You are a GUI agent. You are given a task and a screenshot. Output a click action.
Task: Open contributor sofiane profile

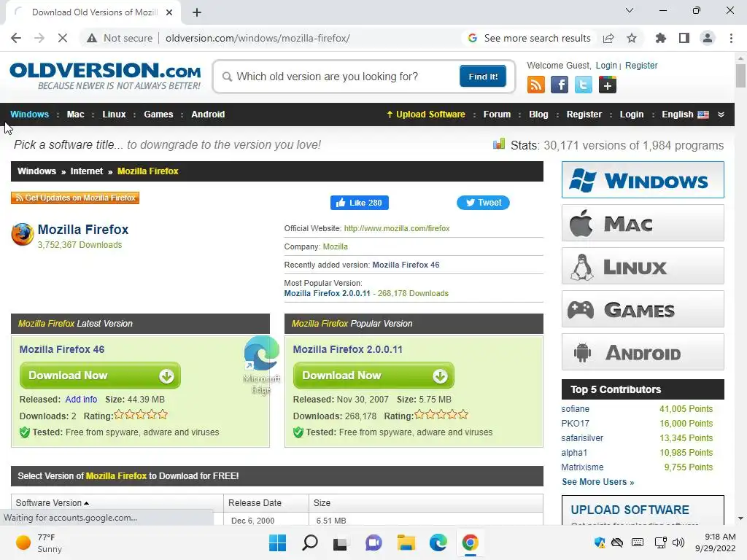[575, 409]
